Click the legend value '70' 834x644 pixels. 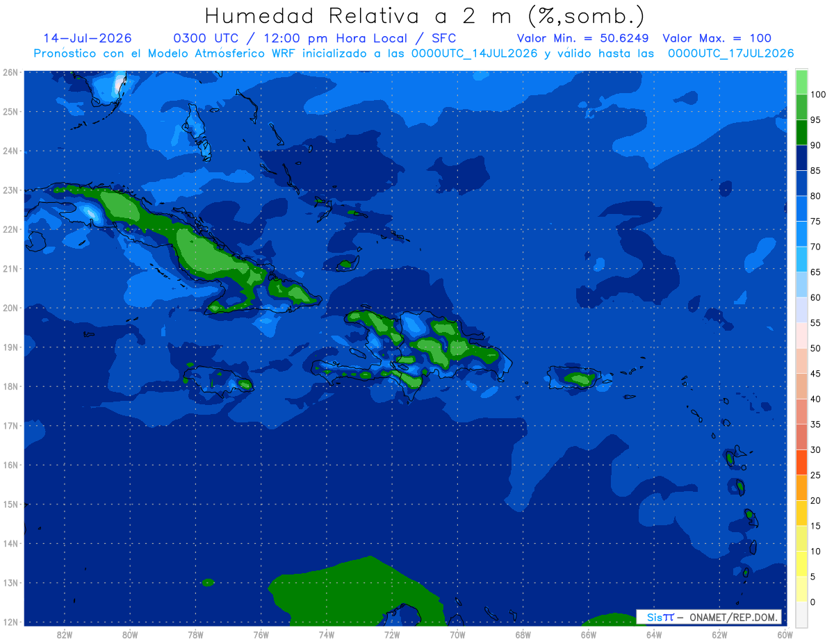815,247
